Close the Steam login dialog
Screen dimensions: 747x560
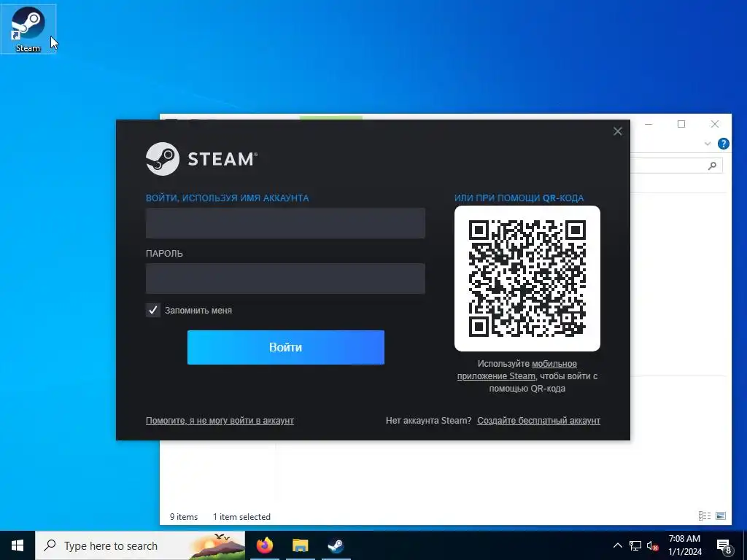point(617,131)
